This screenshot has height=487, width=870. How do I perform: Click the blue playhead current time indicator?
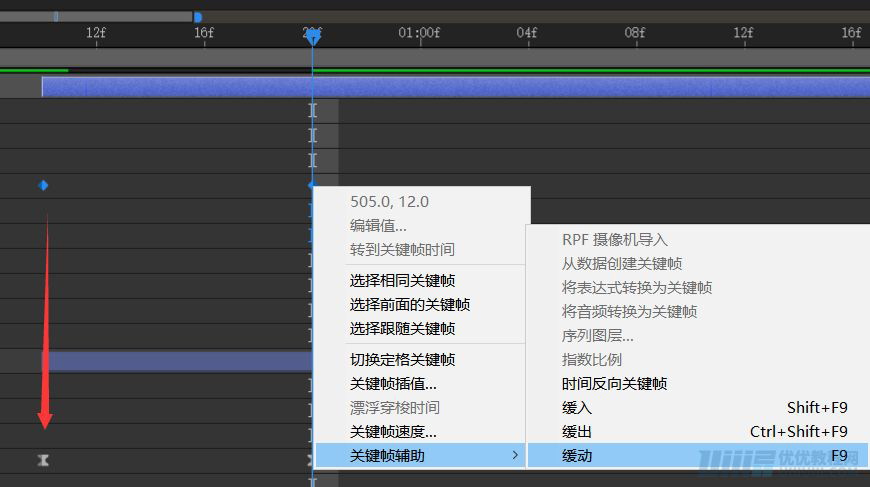[x=313, y=36]
